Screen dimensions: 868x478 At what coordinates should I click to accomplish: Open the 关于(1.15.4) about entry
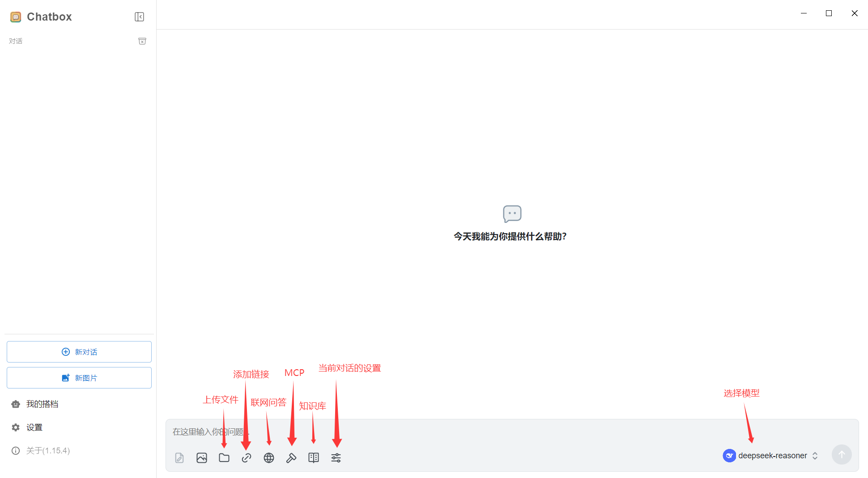(x=47, y=451)
